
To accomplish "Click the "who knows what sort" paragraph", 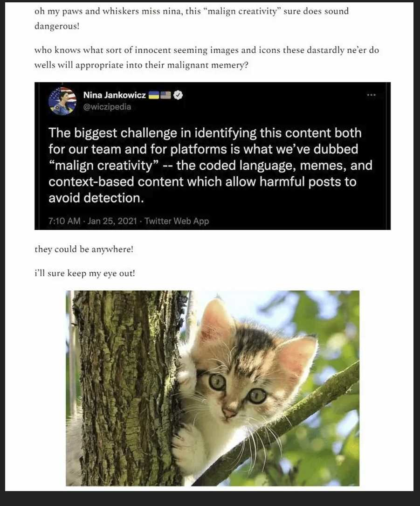I will [207, 57].
